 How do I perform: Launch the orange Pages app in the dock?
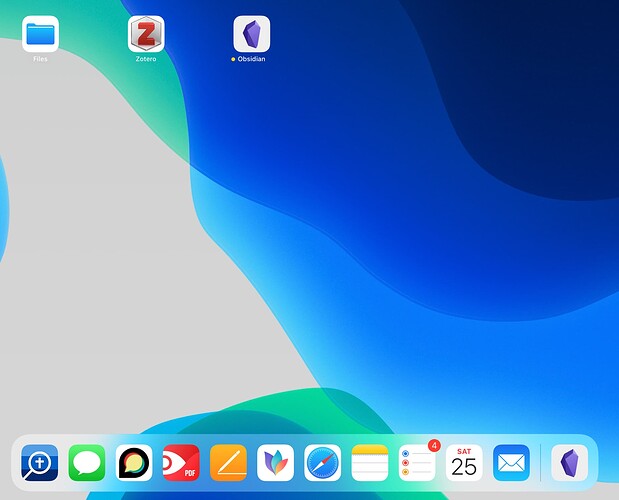click(228, 463)
